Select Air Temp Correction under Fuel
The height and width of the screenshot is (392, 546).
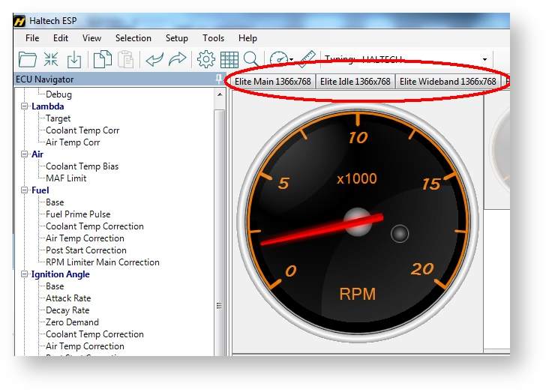[85, 238]
